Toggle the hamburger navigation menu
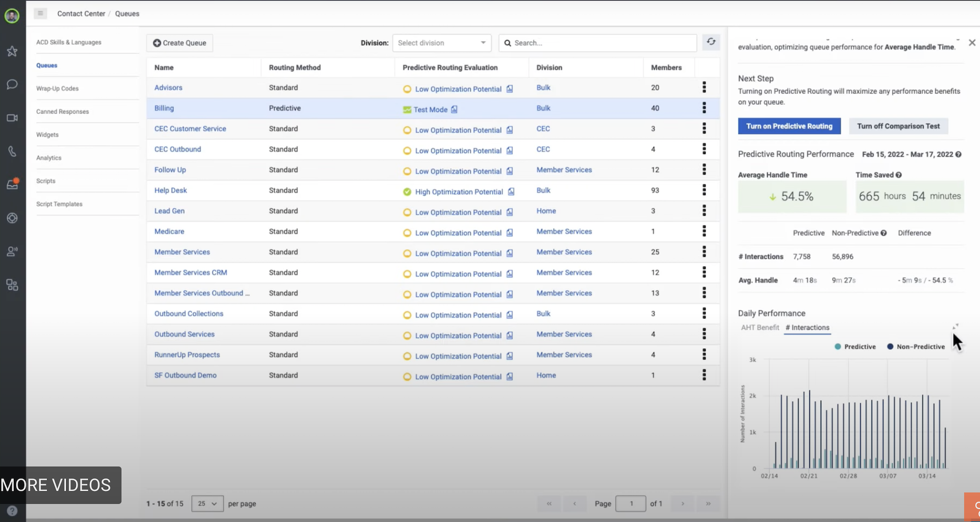The image size is (980, 522). pos(40,13)
